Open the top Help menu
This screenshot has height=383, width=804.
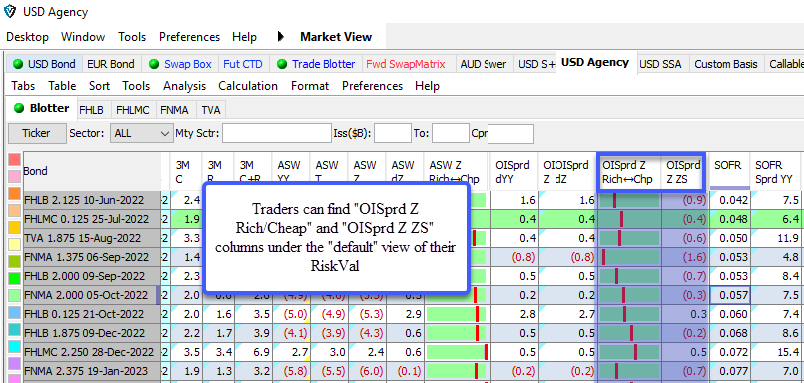(x=244, y=37)
